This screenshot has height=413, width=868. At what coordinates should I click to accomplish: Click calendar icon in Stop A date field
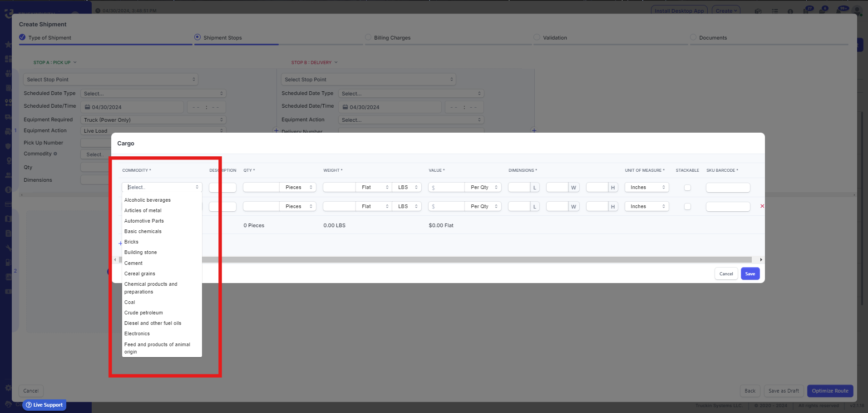(87, 107)
